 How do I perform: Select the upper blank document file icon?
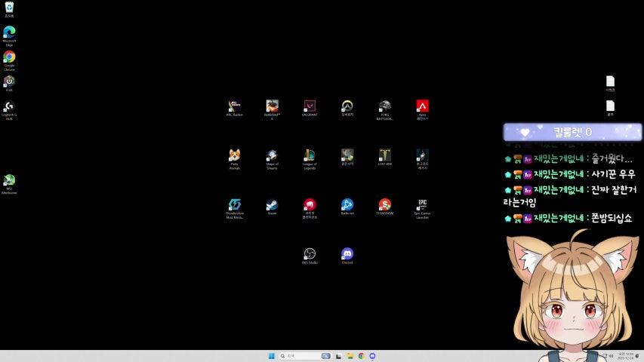610,83
